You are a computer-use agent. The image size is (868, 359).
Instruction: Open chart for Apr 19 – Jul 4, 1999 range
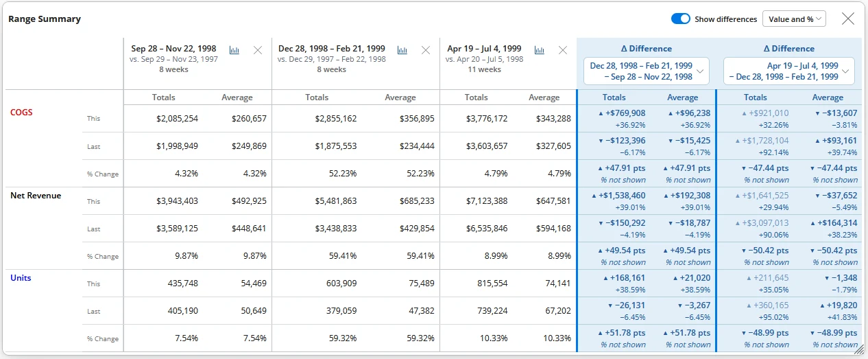pyautogui.click(x=540, y=50)
